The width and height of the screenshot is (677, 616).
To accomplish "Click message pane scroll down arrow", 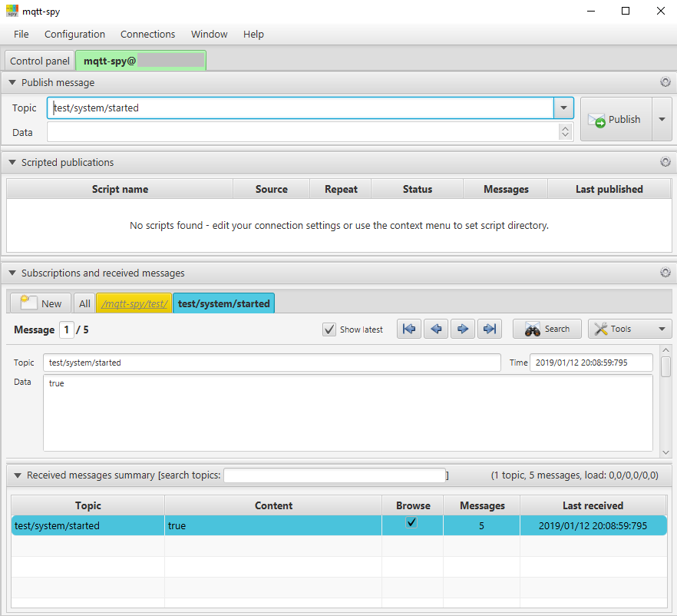I will pyautogui.click(x=665, y=452).
